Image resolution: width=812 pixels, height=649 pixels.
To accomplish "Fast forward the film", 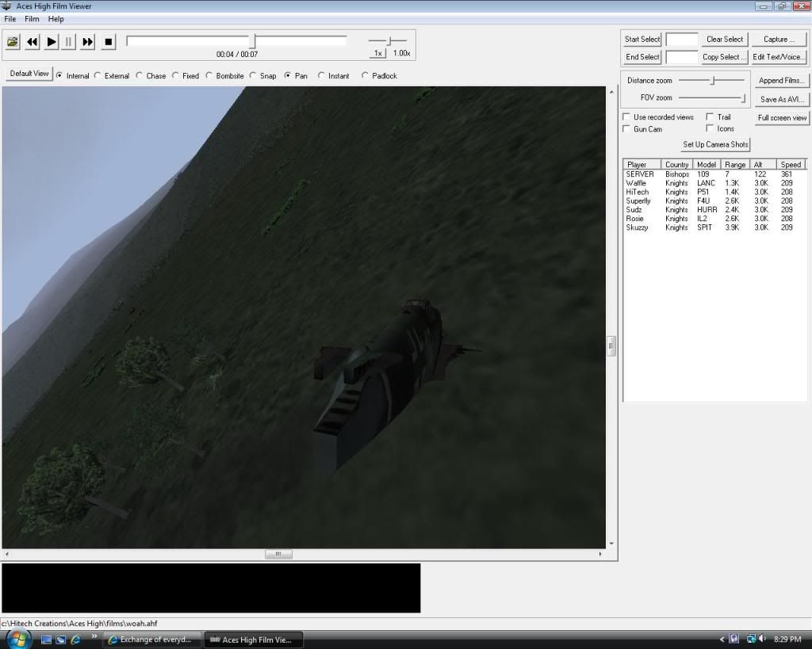I will pyautogui.click(x=87, y=42).
